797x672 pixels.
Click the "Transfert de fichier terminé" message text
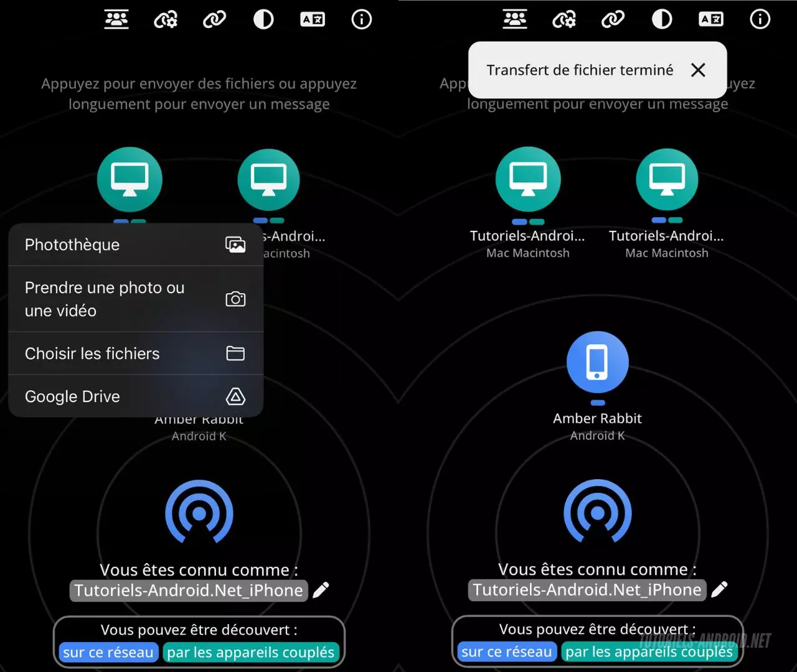click(580, 70)
